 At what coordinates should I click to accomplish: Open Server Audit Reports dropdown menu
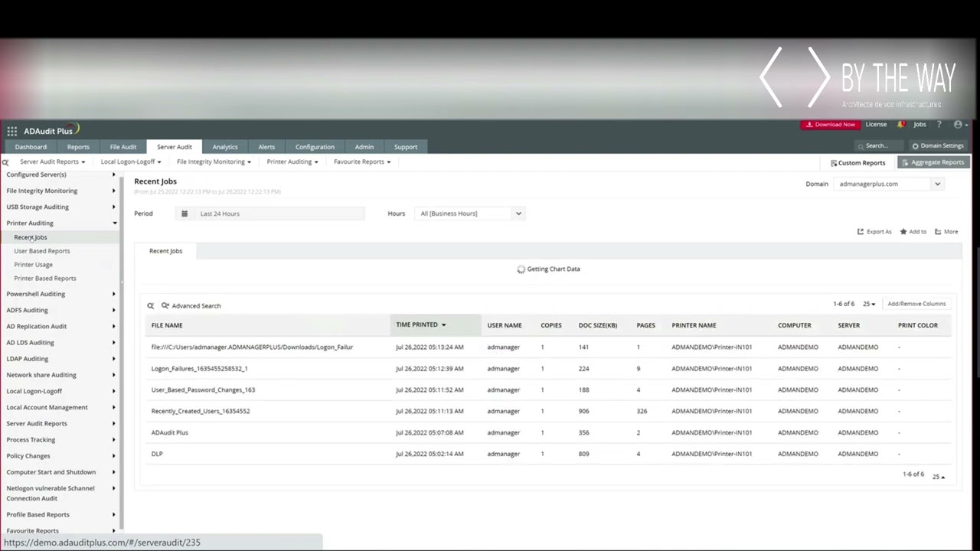point(52,162)
